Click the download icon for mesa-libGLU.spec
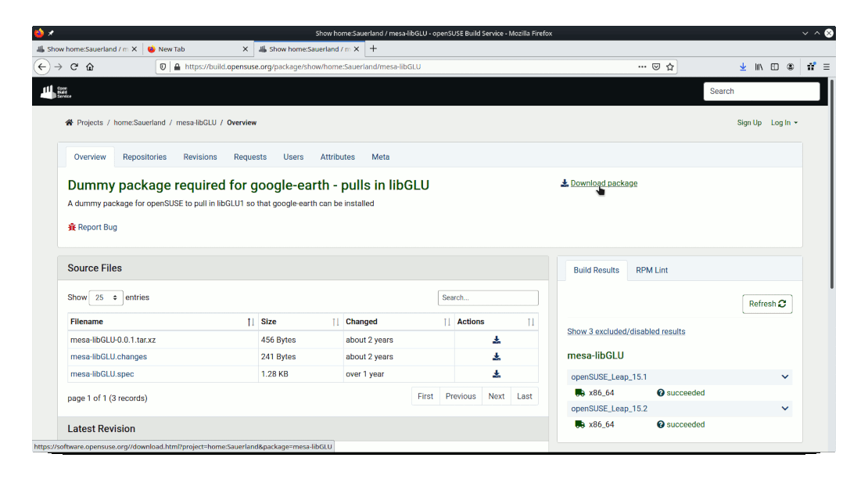 pos(496,373)
